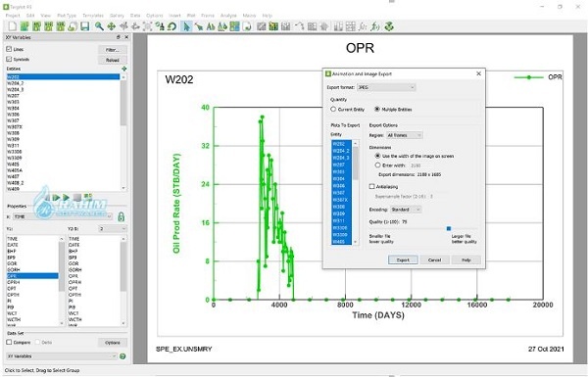Cancel the Animation and Image Export dialog

(434, 259)
